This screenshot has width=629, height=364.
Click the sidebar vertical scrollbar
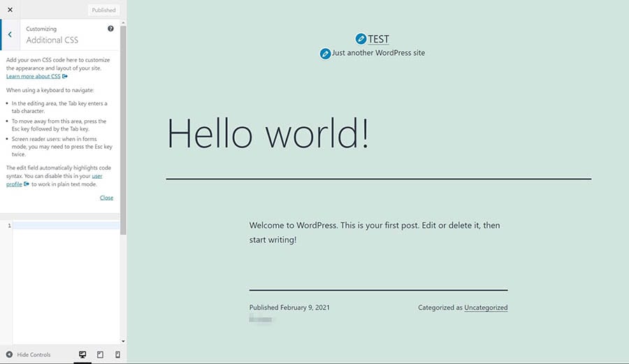[x=124, y=126]
